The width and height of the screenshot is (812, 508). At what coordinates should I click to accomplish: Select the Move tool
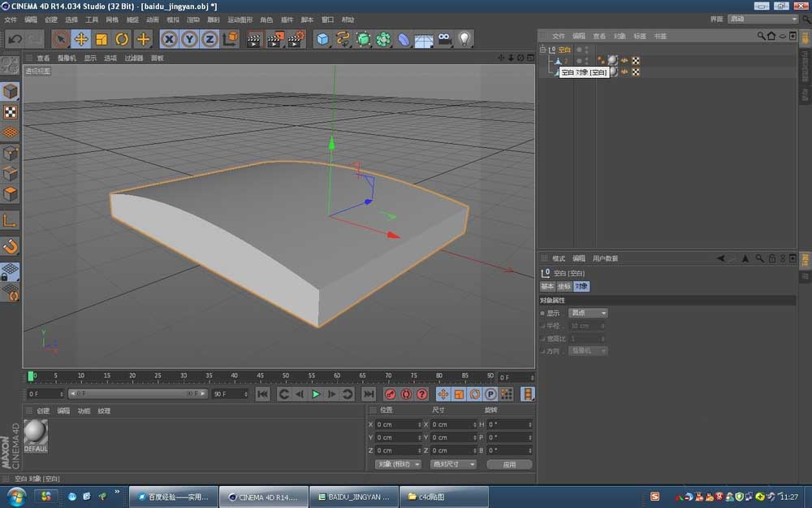point(80,38)
